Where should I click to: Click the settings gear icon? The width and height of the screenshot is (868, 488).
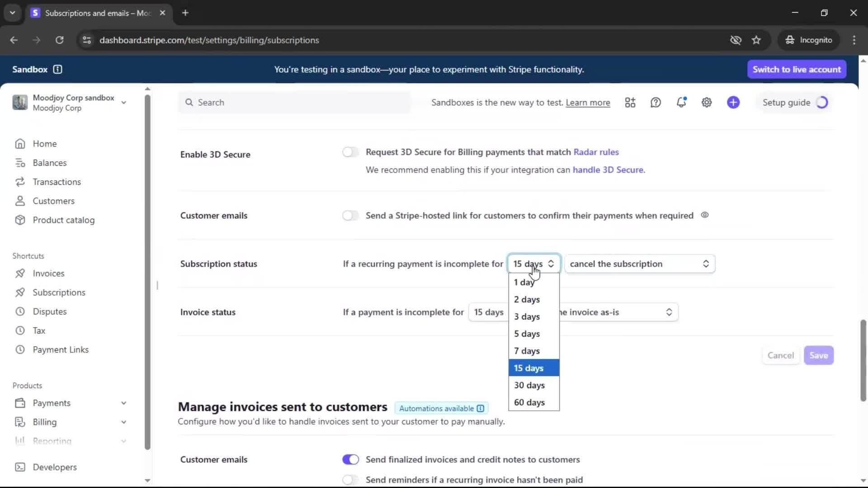[707, 103]
